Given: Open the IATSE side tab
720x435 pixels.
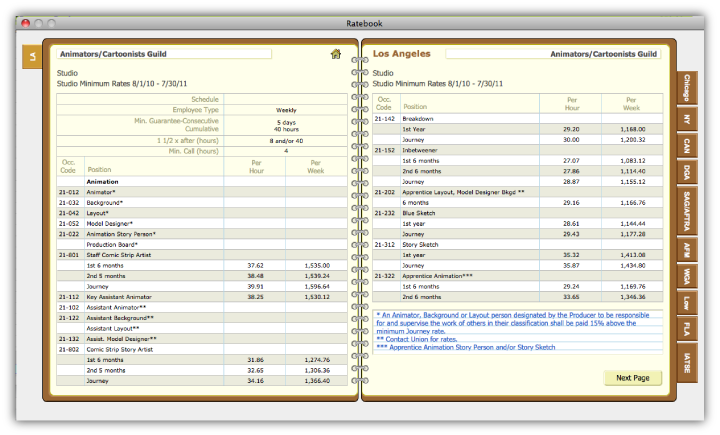Looking at the screenshot, I should pos(687,362).
